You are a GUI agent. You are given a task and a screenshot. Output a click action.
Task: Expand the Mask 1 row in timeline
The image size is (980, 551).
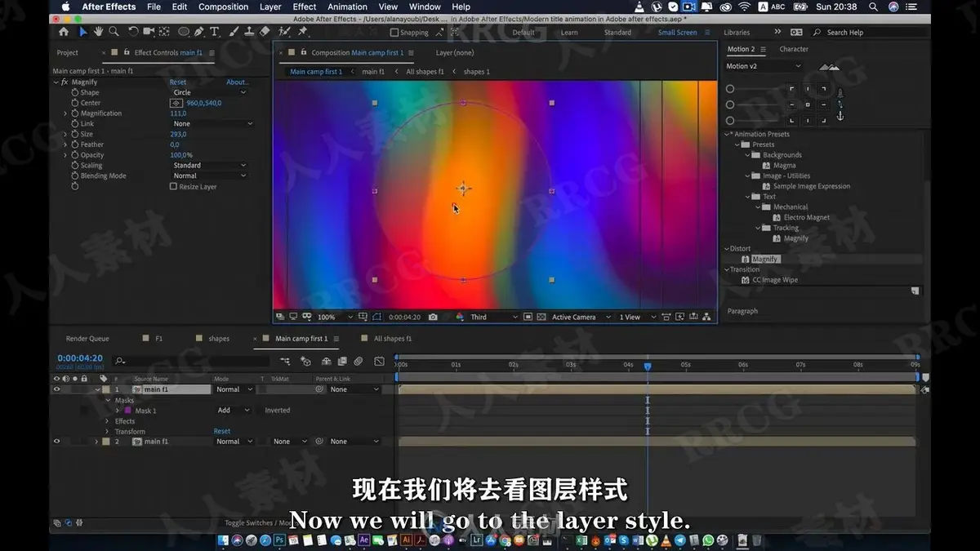click(117, 411)
